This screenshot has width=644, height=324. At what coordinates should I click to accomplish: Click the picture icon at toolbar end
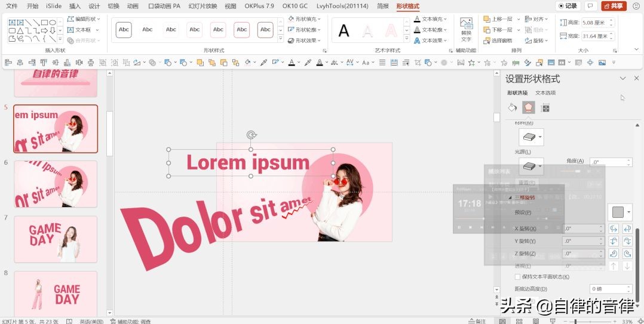(602, 63)
